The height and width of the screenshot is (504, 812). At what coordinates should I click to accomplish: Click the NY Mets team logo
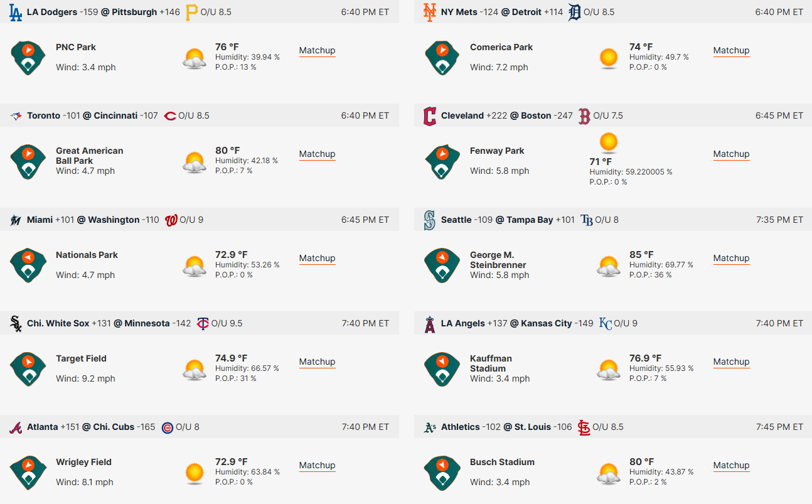430,12
